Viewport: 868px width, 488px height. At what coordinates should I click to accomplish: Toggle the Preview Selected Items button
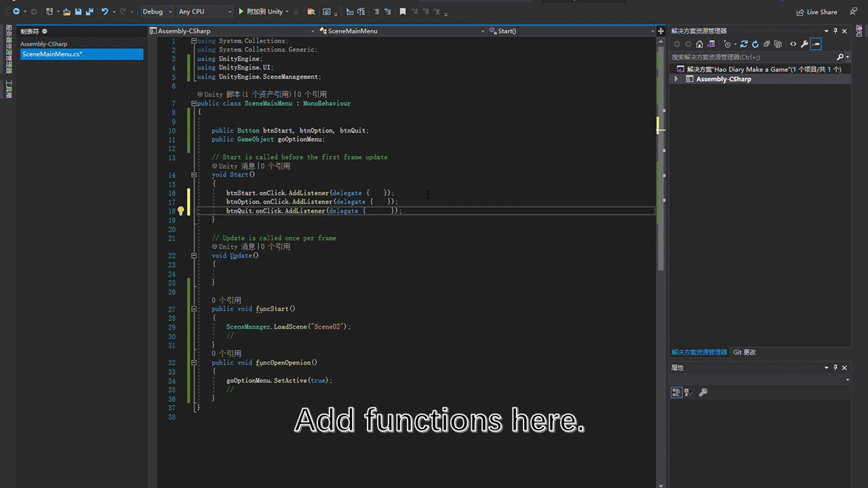(816, 44)
